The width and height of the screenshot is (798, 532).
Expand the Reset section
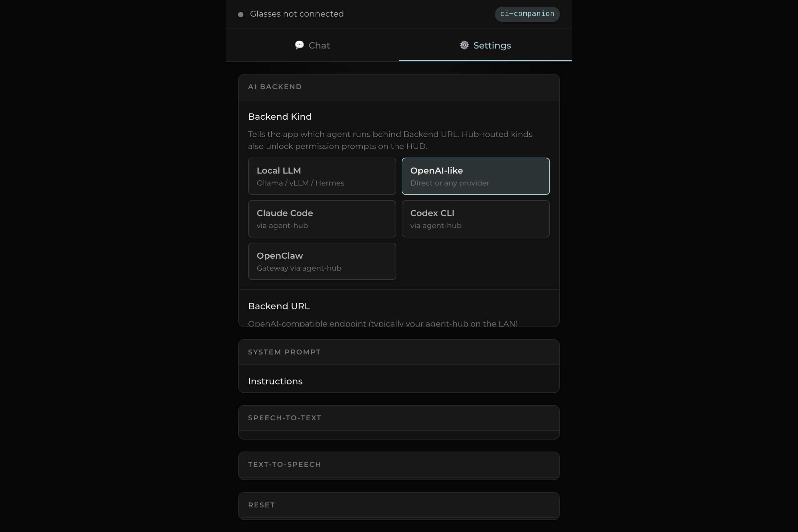coord(399,505)
